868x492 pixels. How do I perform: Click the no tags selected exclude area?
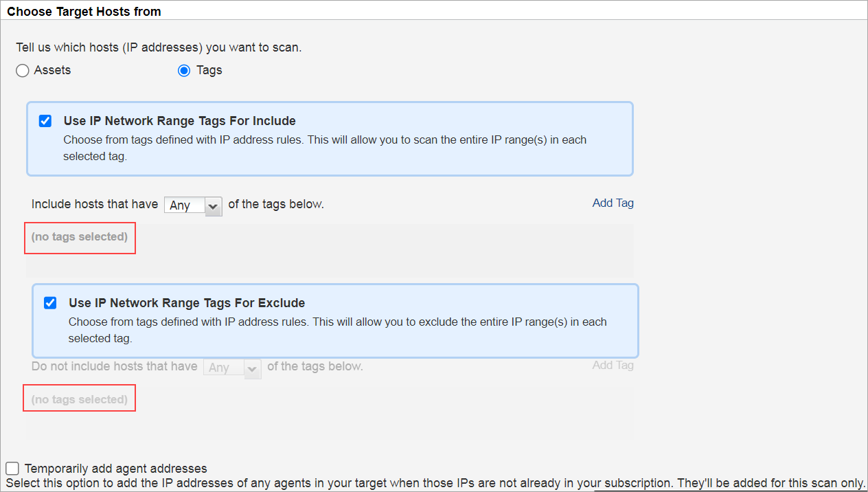79,397
